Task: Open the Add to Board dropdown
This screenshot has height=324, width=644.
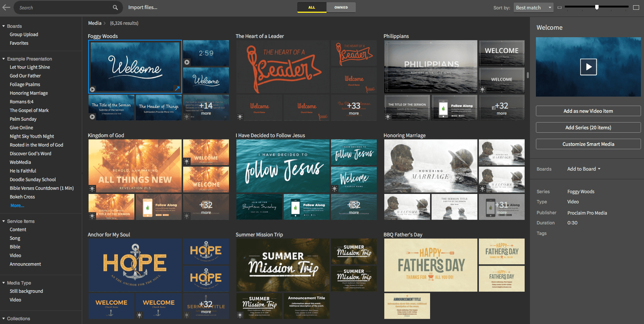Action: pyautogui.click(x=584, y=169)
